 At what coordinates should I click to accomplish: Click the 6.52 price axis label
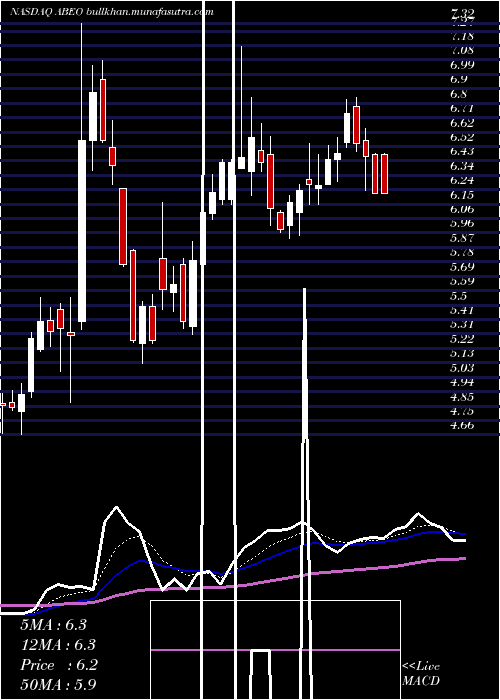coord(462,137)
